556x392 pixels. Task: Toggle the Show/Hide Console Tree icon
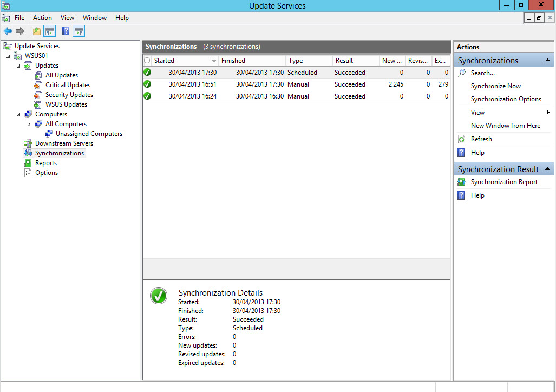(50, 31)
